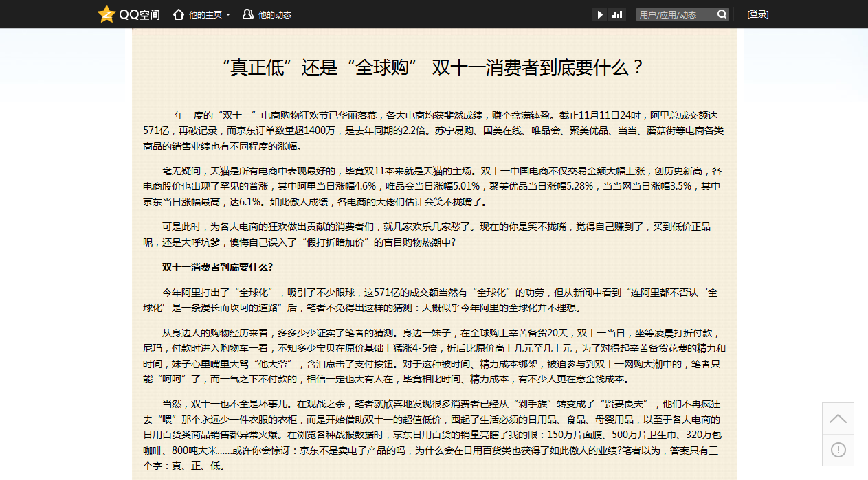Play the background music
Viewport: 868px width, 480px height.
tap(600, 14)
